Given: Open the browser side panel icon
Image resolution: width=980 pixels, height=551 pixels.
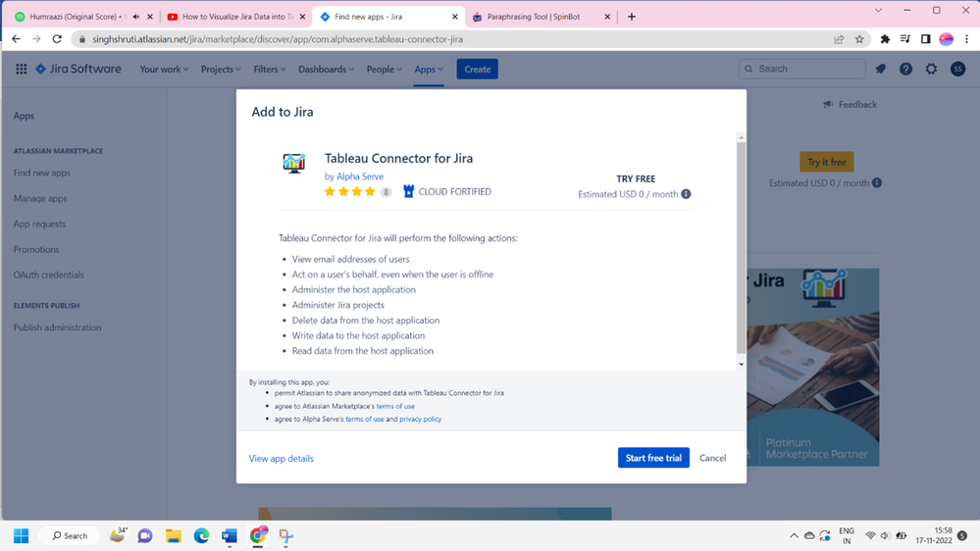Looking at the screenshot, I should coord(926,39).
